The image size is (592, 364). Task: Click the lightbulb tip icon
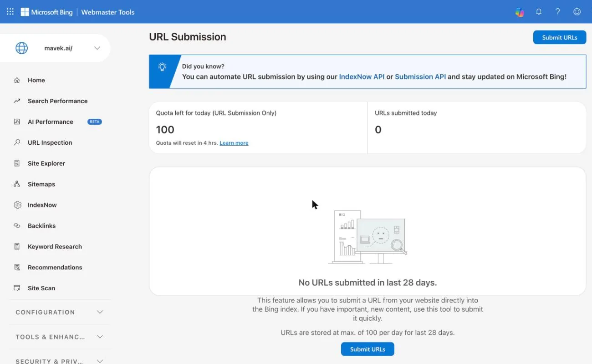coord(162,67)
